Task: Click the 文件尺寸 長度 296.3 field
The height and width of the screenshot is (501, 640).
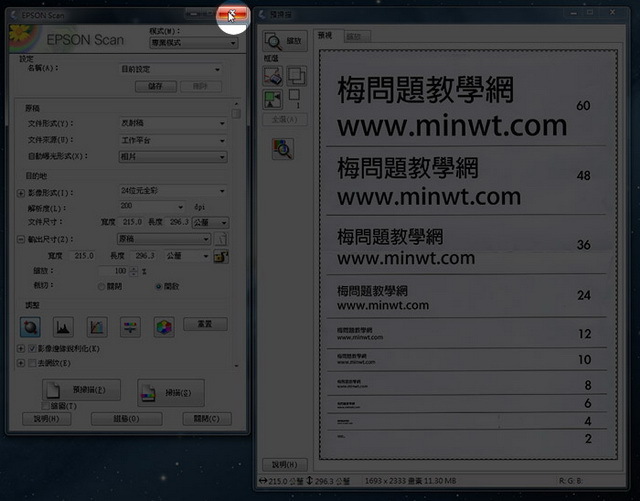Action: (x=179, y=222)
